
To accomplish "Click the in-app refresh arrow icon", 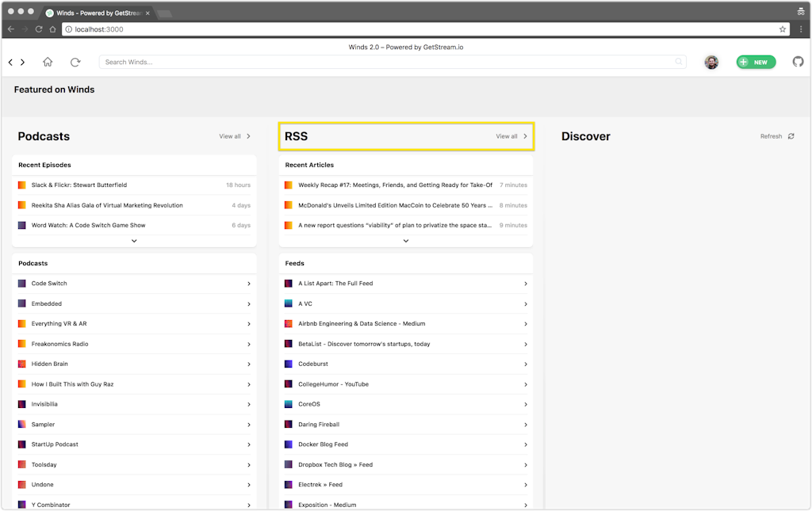I will 75,62.
